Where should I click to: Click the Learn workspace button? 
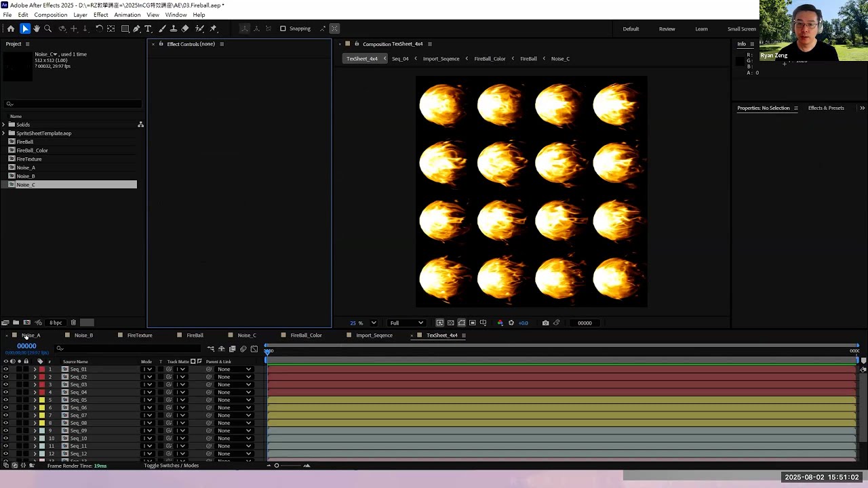pos(701,28)
